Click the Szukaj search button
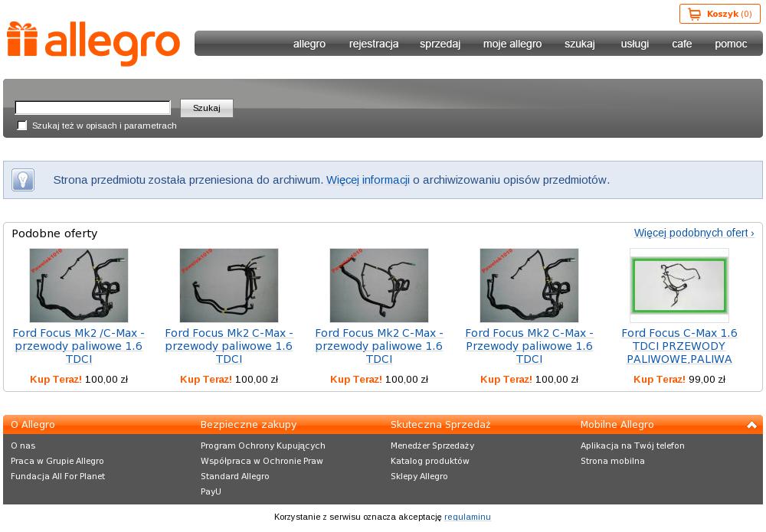The width and height of the screenshot is (766, 532). click(207, 108)
